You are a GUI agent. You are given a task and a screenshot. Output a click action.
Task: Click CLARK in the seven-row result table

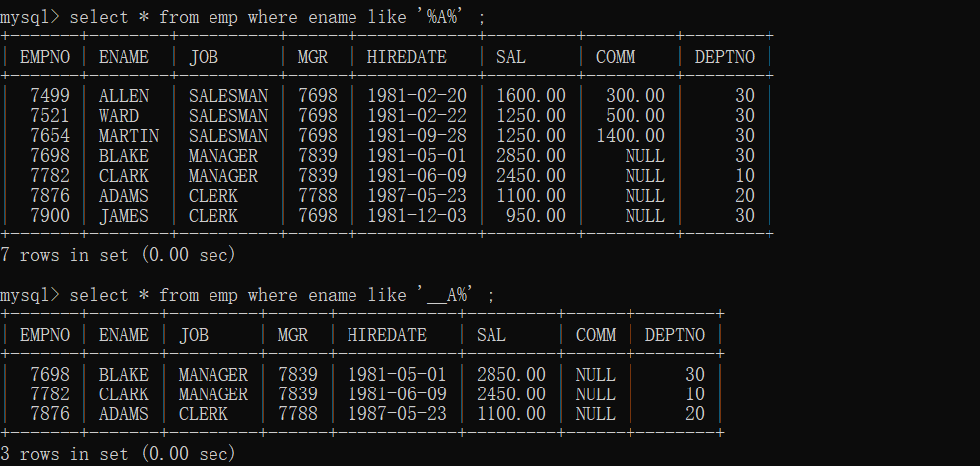124,176
